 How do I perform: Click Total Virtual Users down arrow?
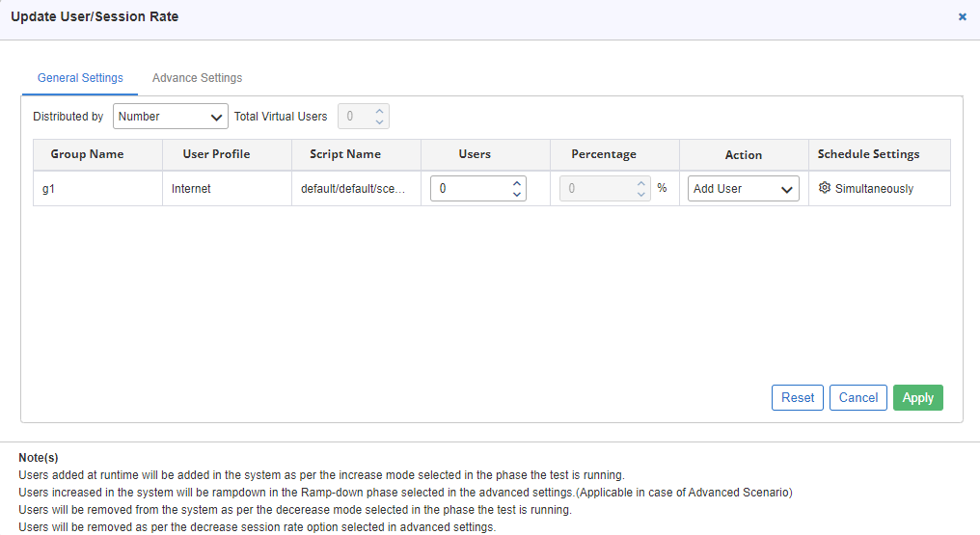point(379,121)
